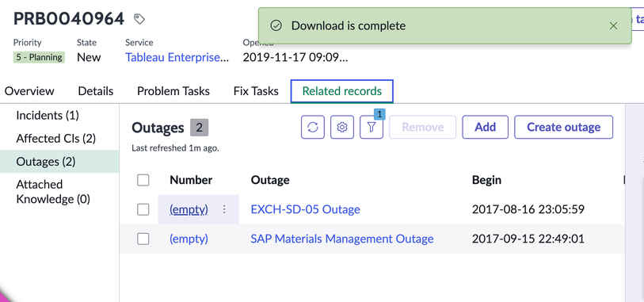Click the Outages count badge 2
644x302 pixels.
pos(199,128)
